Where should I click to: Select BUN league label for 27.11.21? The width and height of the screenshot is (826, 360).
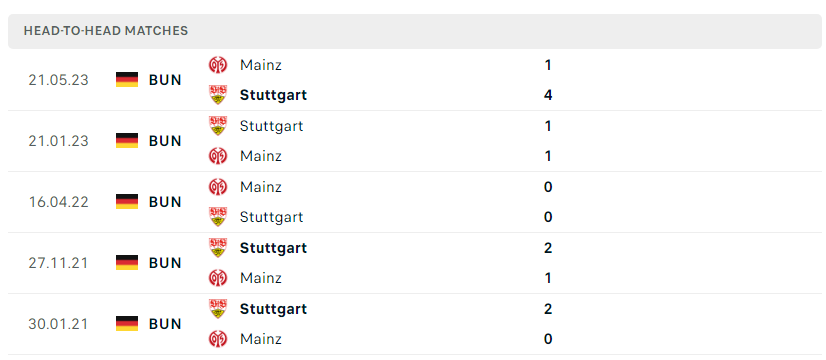(x=165, y=263)
